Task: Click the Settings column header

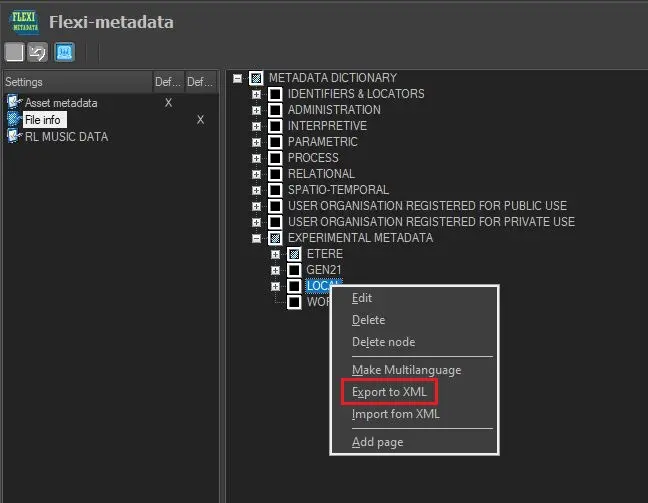Action: tap(24, 82)
